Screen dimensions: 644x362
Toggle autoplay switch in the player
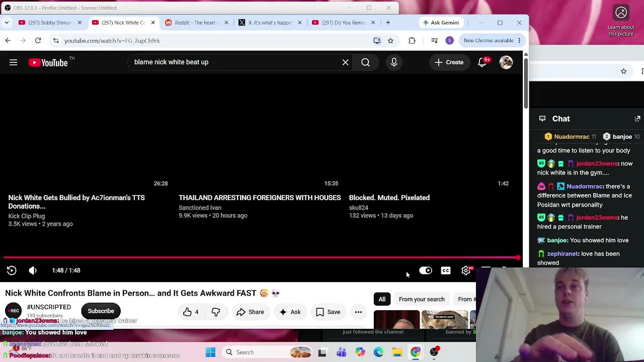[426, 270]
